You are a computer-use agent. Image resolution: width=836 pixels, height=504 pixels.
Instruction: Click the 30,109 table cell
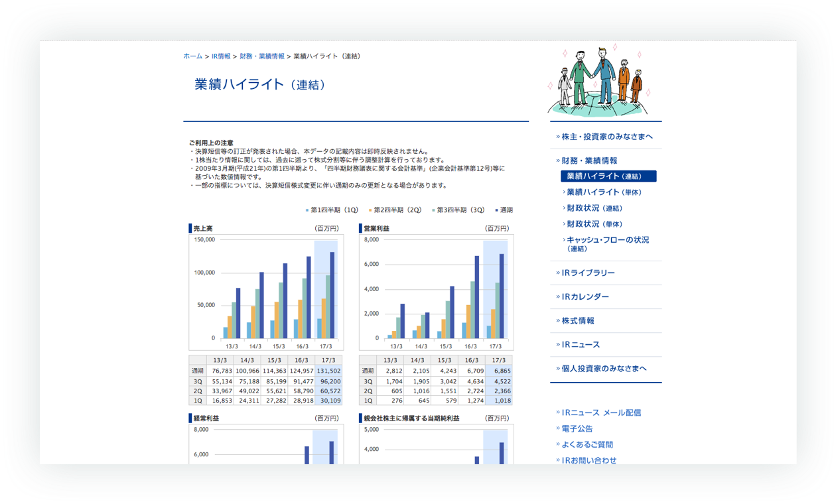tap(330, 401)
